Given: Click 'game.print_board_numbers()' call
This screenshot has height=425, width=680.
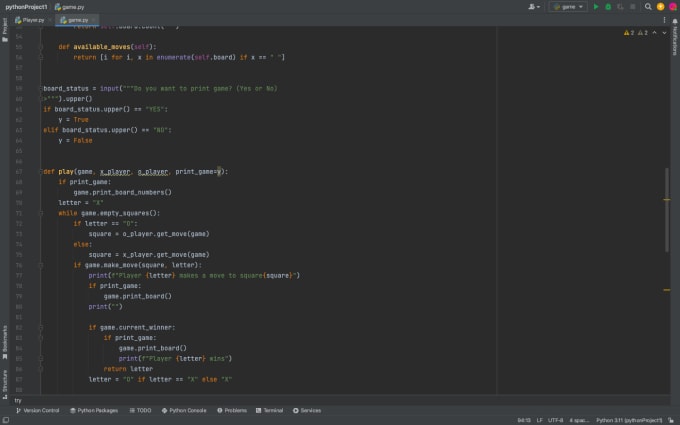Looking at the screenshot, I should coord(123,193).
